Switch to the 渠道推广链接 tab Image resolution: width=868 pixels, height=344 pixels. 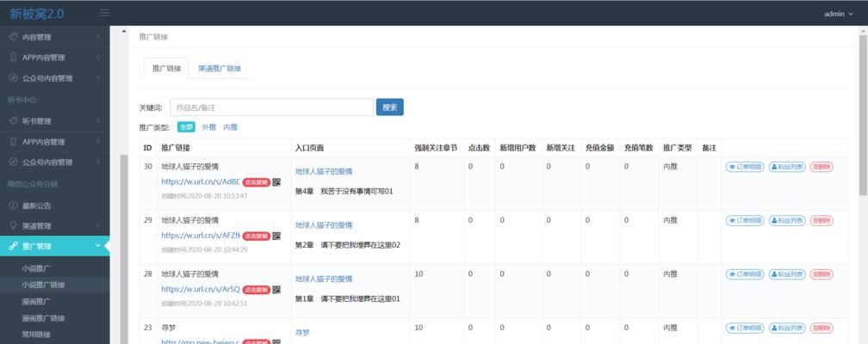(x=220, y=69)
